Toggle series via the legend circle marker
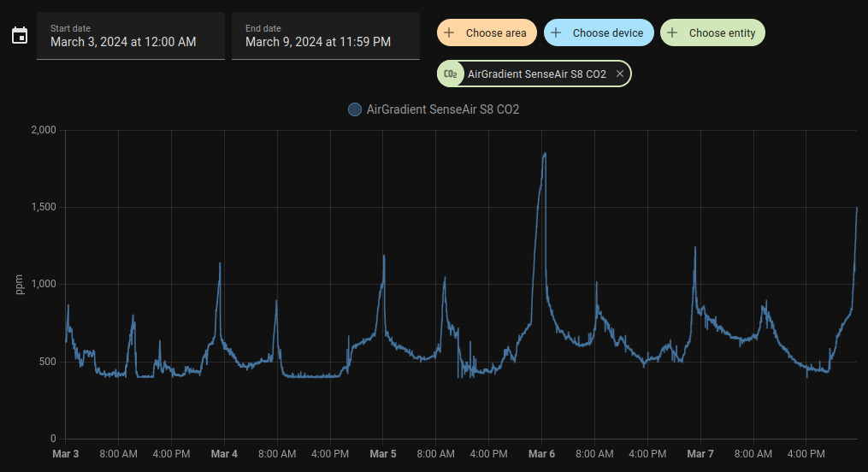 click(x=355, y=109)
